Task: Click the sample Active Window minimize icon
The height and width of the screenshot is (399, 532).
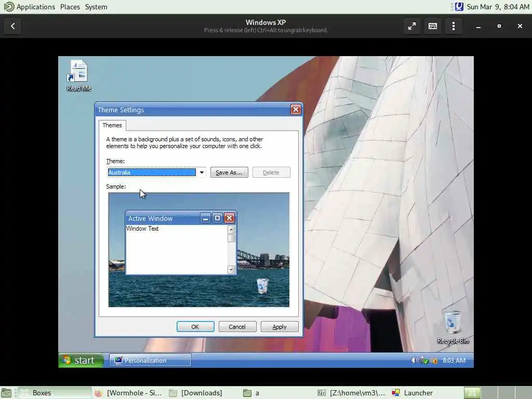Action: coord(205,218)
